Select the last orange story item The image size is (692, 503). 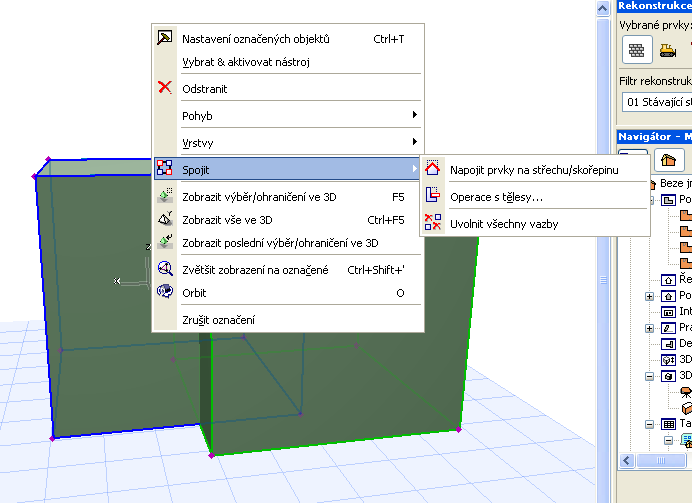click(686, 263)
